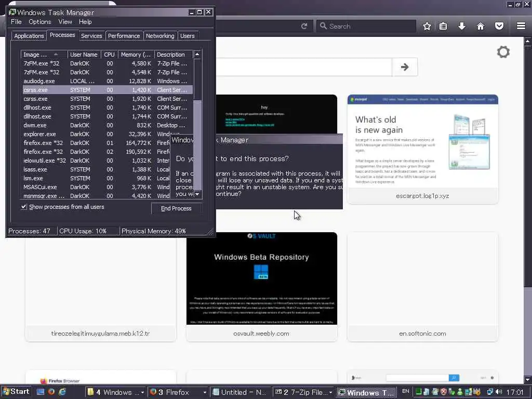
Task: Select the explorer.exe process row
Action: pos(107,134)
